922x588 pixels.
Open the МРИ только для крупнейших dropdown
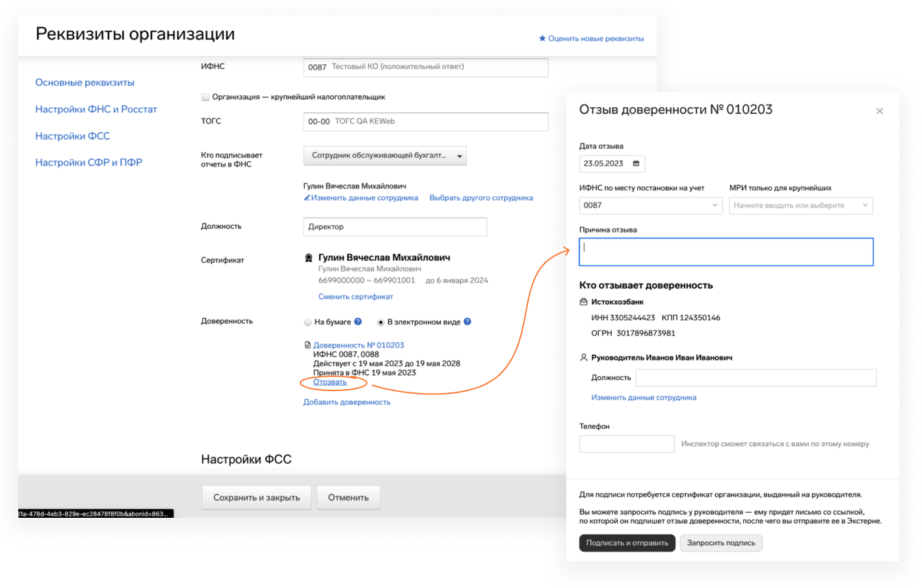click(x=801, y=205)
